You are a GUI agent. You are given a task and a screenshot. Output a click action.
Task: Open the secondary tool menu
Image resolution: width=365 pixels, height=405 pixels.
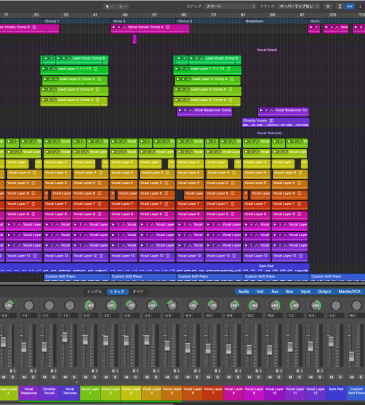122,6
